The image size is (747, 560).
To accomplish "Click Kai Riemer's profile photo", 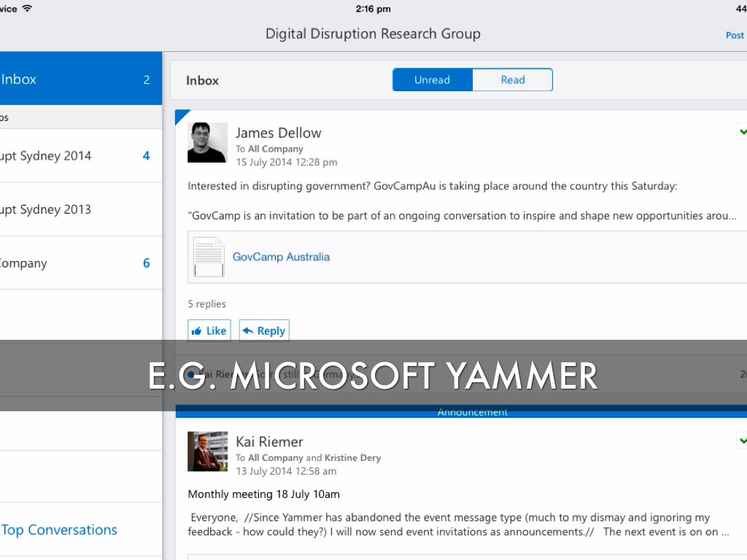I will [x=207, y=451].
